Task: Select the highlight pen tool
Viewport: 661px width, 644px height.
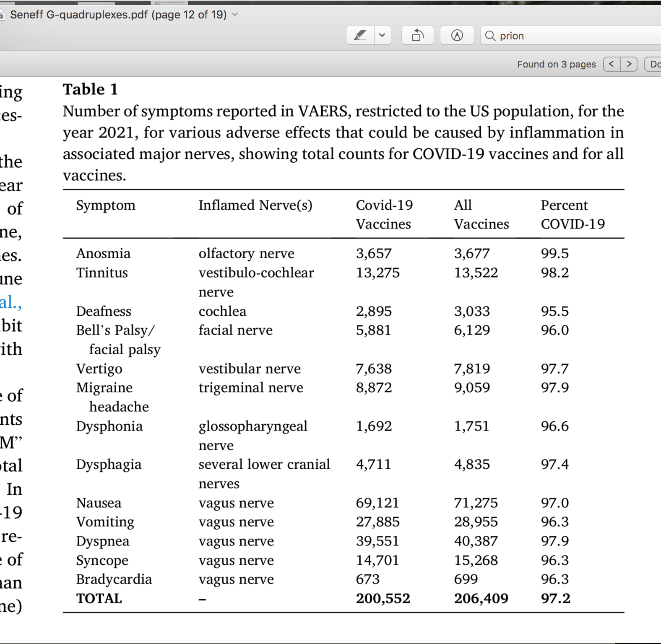Action: (x=361, y=36)
